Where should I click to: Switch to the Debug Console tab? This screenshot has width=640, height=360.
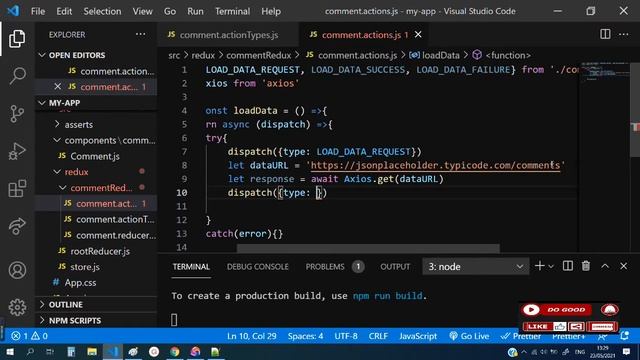tap(258, 267)
